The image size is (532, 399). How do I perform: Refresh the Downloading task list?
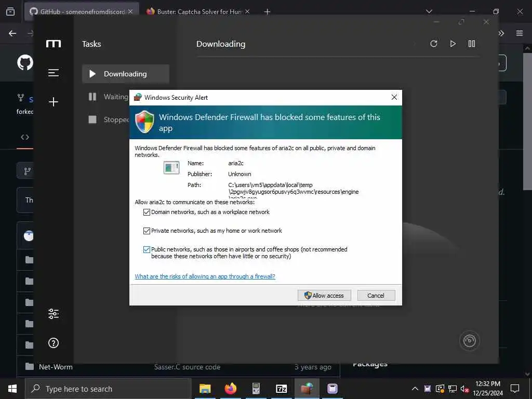(x=434, y=44)
